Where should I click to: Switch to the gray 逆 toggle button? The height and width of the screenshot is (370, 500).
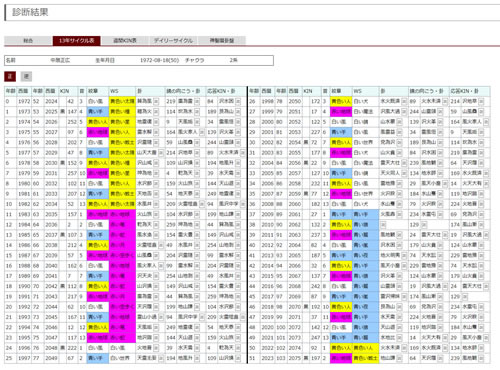[x=26, y=76]
